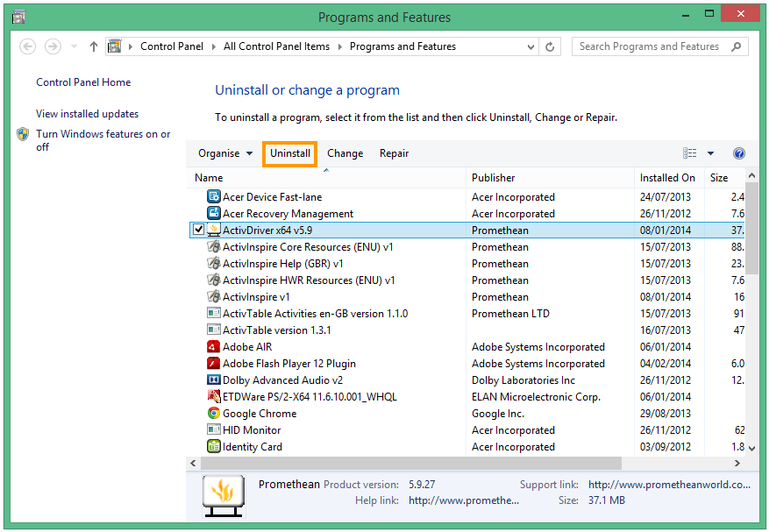
Task: Sort by the Installed On column header
Action: [669, 178]
